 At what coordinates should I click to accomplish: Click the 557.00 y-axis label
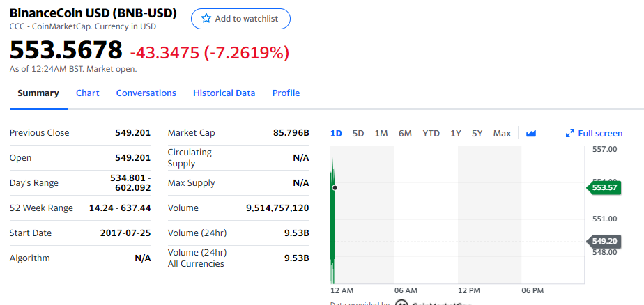click(x=604, y=148)
